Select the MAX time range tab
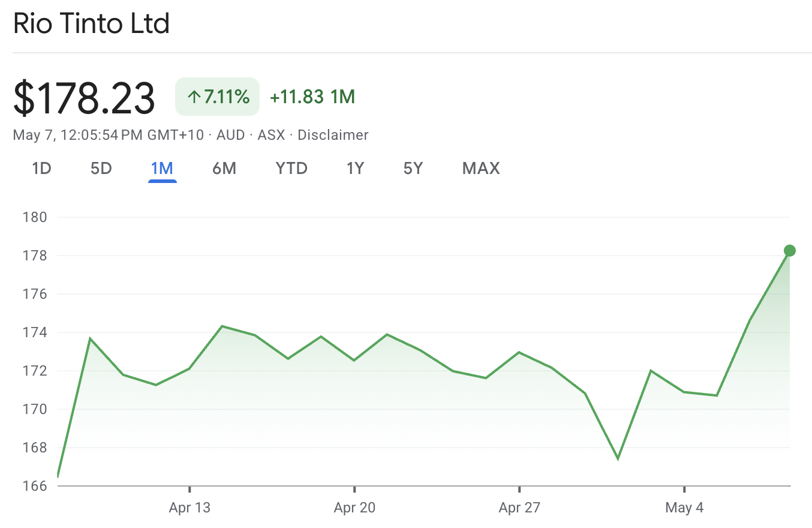Viewport: 812px width, 528px height. point(481,169)
